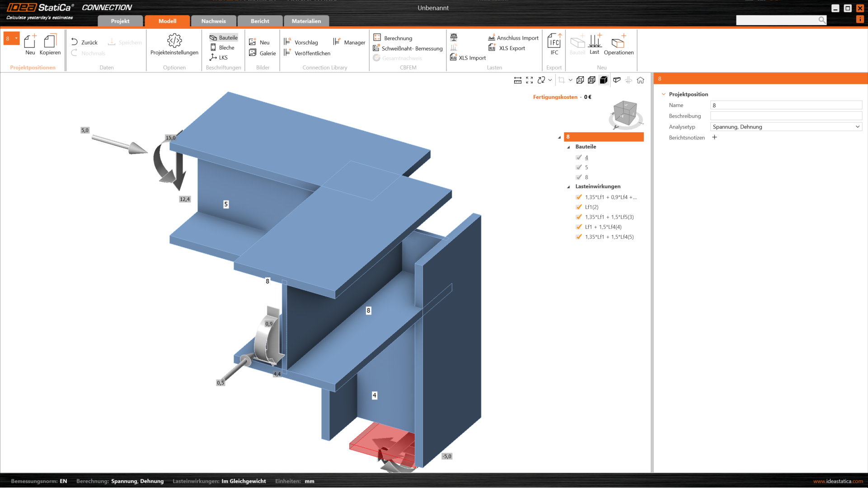The height and width of the screenshot is (488, 868).
Task: Toggle Bauteile labels
Action: click(224, 37)
